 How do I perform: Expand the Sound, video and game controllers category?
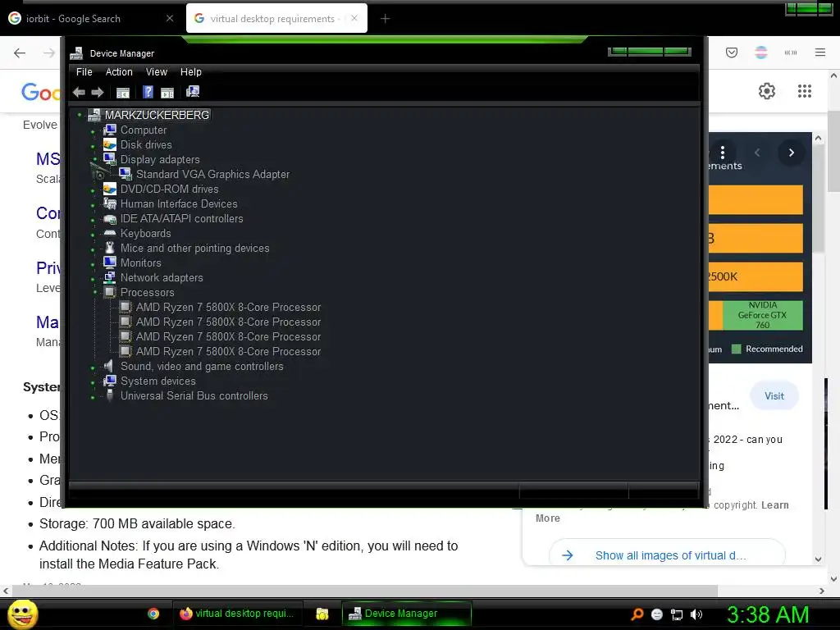point(93,367)
